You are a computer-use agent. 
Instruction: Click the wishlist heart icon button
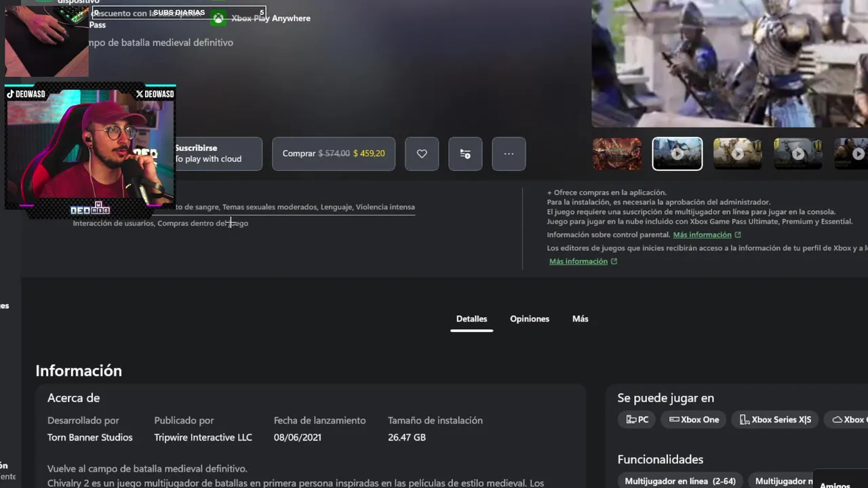(422, 154)
